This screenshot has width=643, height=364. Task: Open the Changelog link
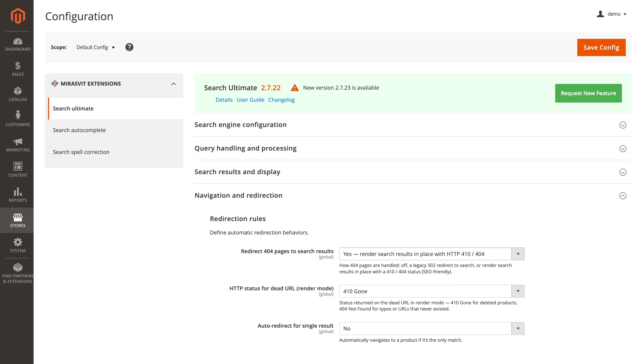pos(281,100)
